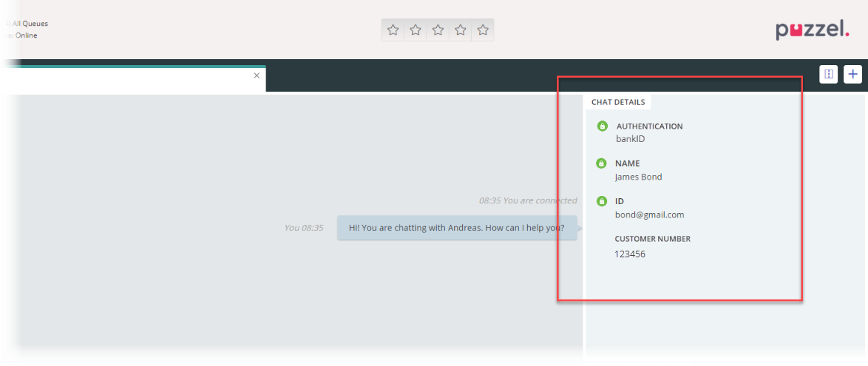Click the green lock beside AUTHENTICATION
The height and width of the screenshot is (366, 868).
click(602, 126)
